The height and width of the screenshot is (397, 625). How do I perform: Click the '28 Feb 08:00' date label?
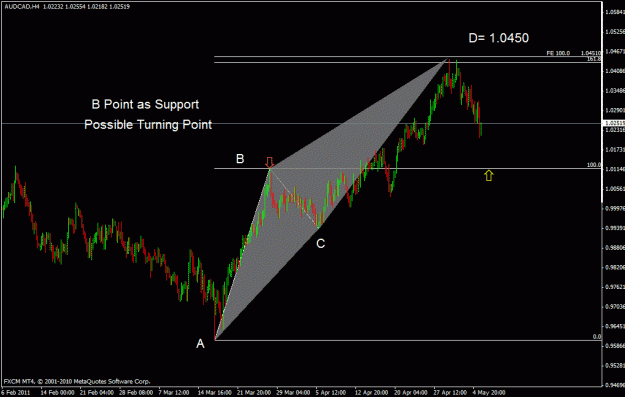tap(136, 393)
